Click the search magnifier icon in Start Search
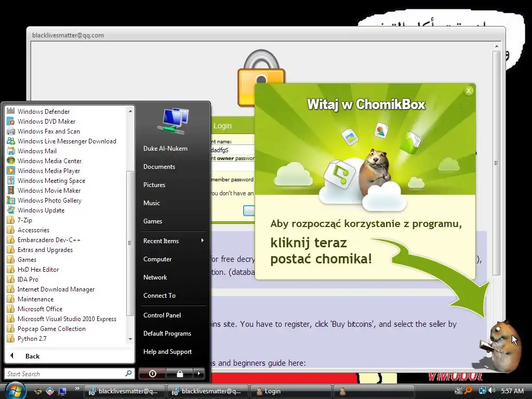The image size is (532, 399). pos(129,373)
